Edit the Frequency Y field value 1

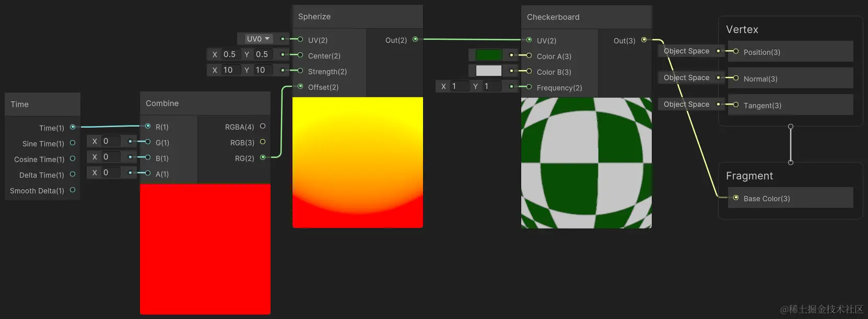(x=492, y=86)
